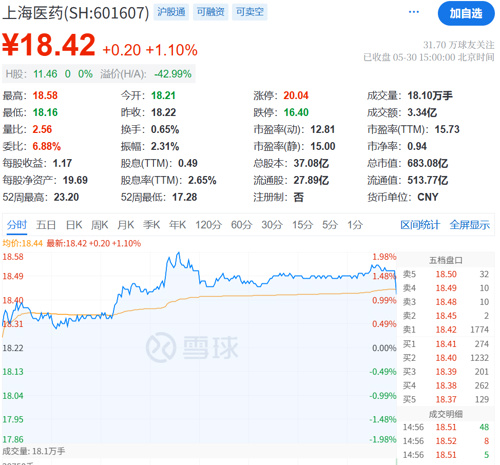Select the 买5 order row at 18.37
The height and width of the screenshot is (465, 500).
coord(446,399)
